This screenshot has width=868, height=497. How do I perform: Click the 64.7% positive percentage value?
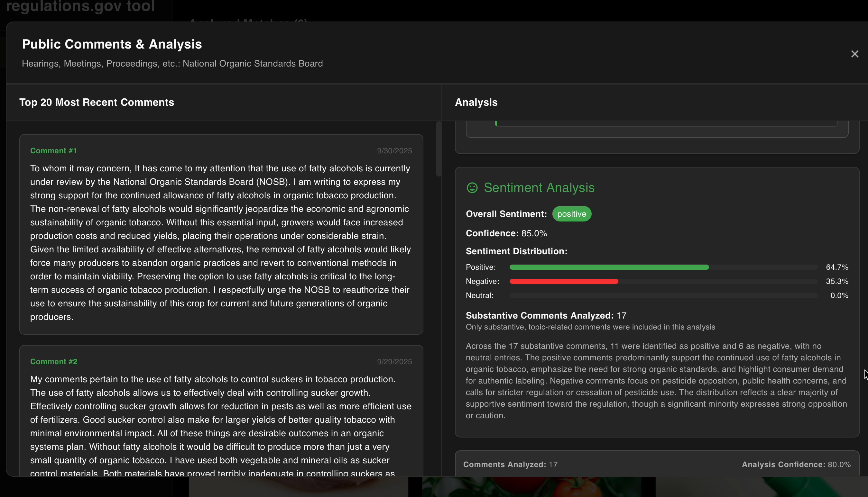tap(836, 267)
